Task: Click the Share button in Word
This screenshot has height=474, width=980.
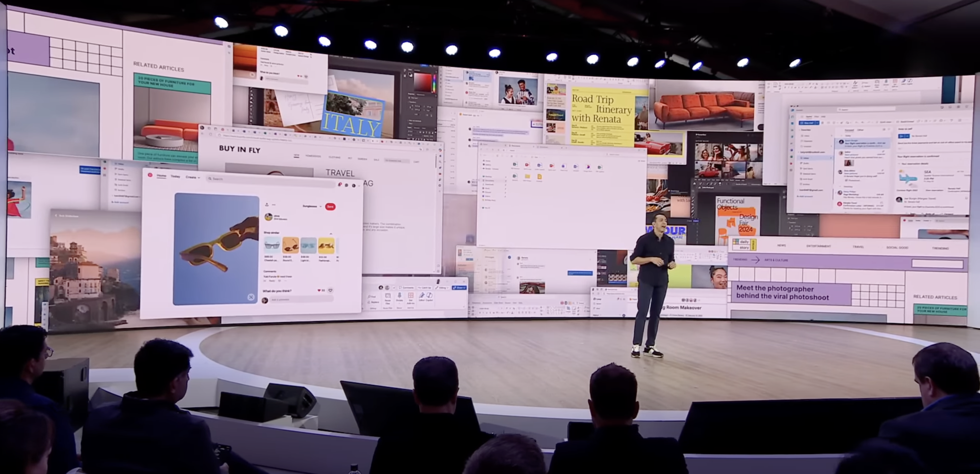Action: click(x=459, y=288)
